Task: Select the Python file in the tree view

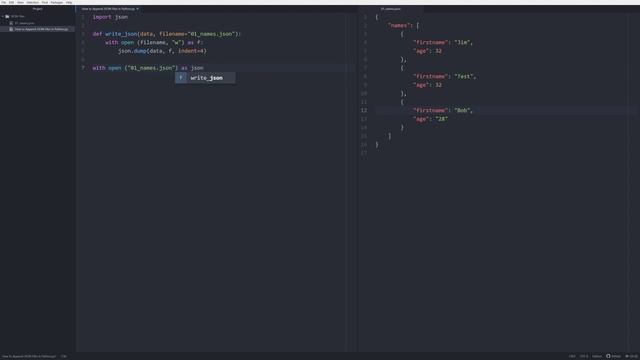Action: point(41,29)
